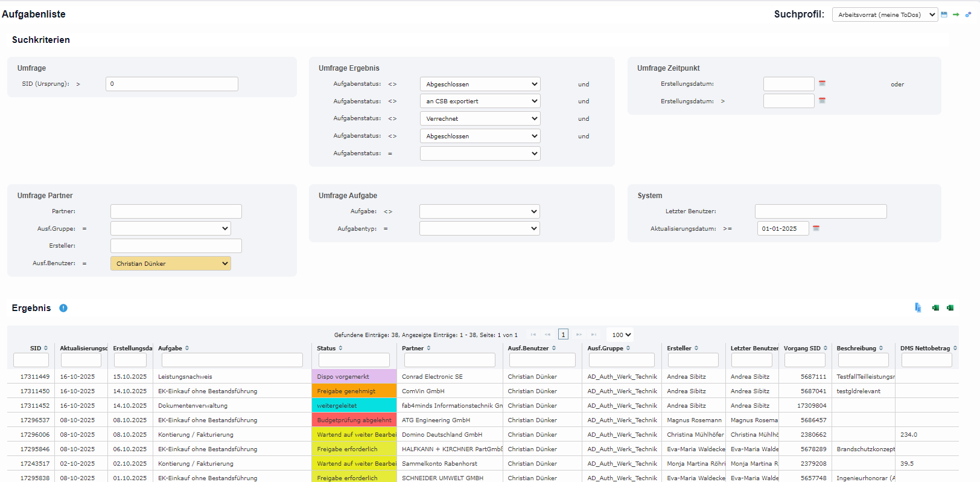Open the Suchprofil dropdown
This screenshot has height=482, width=980.
click(885, 14)
